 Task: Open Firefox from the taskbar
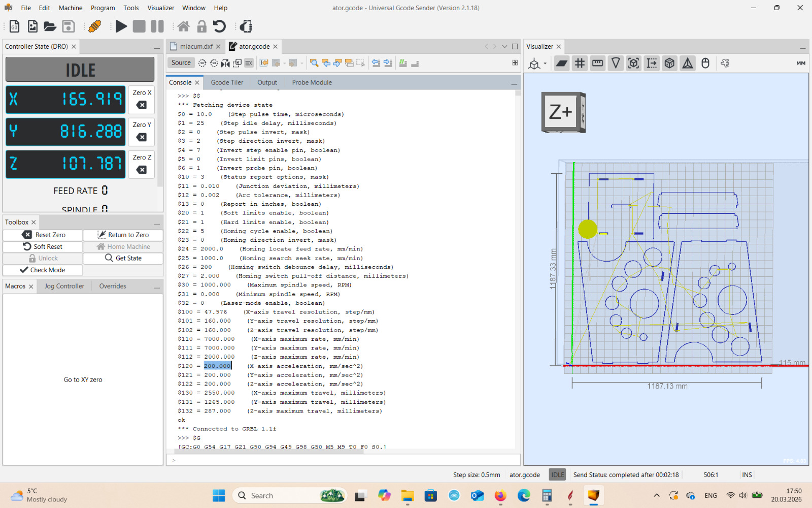point(500,495)
